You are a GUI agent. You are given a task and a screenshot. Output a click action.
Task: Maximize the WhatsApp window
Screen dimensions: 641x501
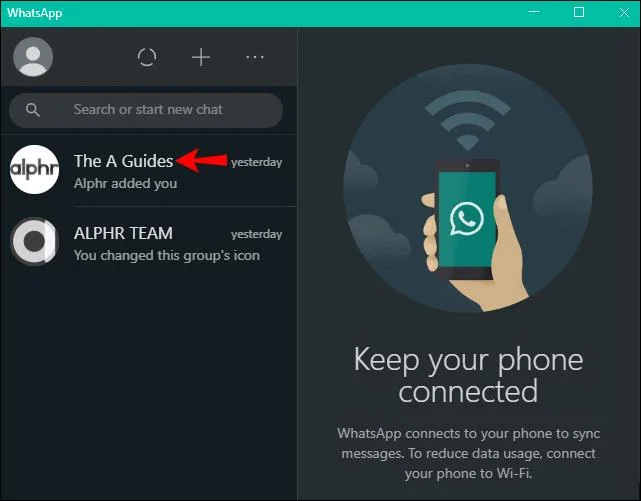click(x=579, y=12)
